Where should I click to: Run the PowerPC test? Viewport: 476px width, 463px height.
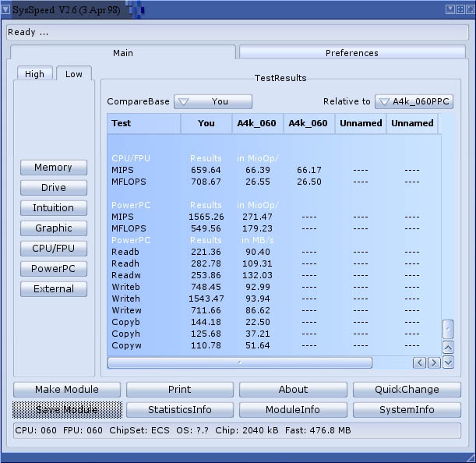click(54, 269)
